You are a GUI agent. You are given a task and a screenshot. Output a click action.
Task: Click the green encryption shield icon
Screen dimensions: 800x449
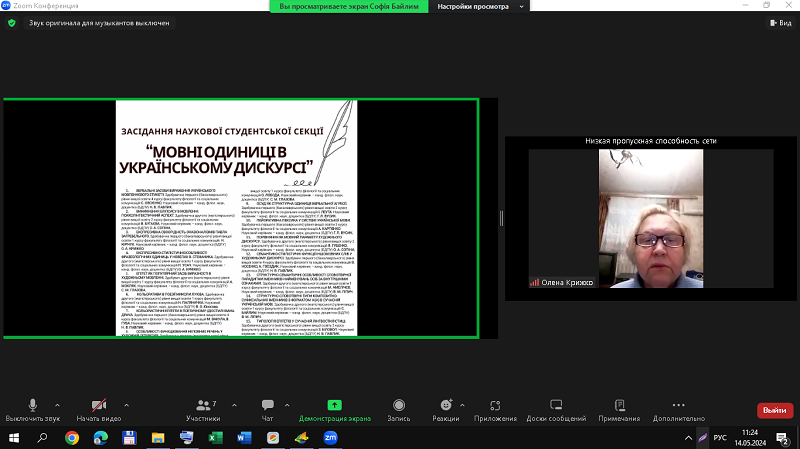[x=11, y=22]
